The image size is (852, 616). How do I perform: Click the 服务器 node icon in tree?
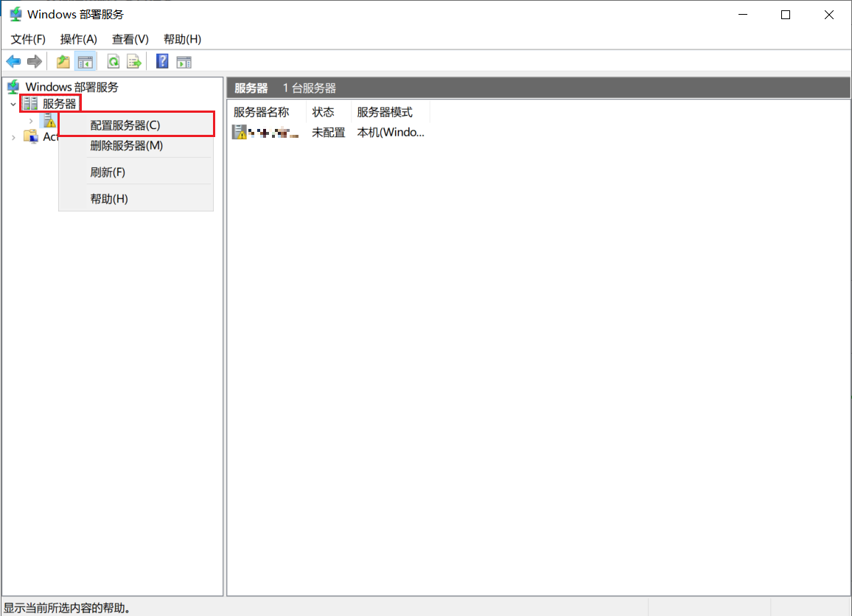pos(30,103)
